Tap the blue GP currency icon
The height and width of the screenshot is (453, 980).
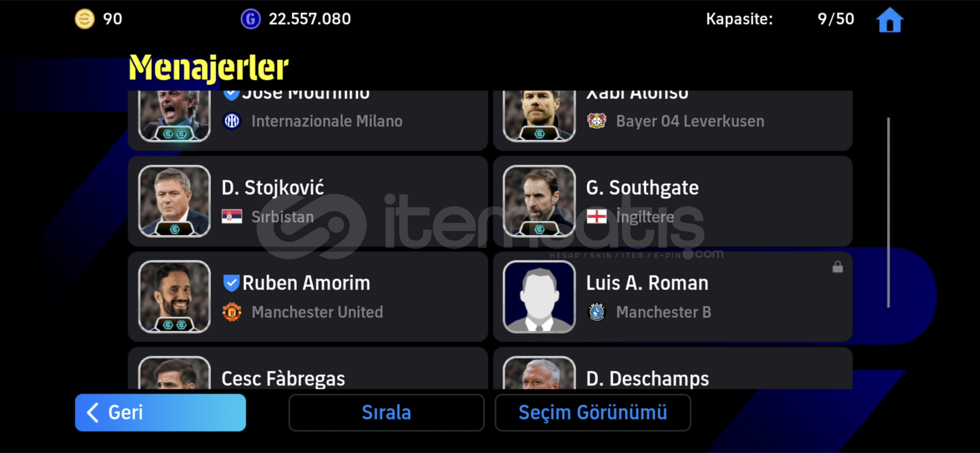[x=250, y=19]
